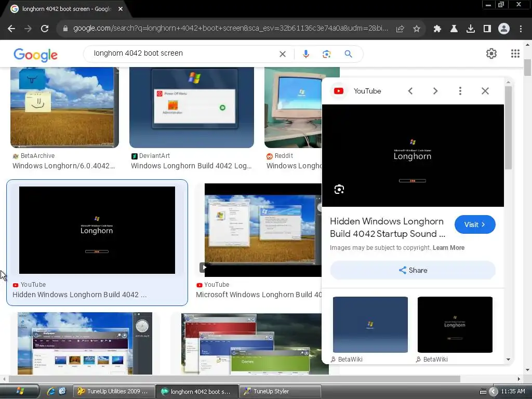Image resolution: width=532 pixels, height=399 pixels.
Task: Open Microsoft Windows Longhorn Build video thumbnail
Action: point(263,230)
